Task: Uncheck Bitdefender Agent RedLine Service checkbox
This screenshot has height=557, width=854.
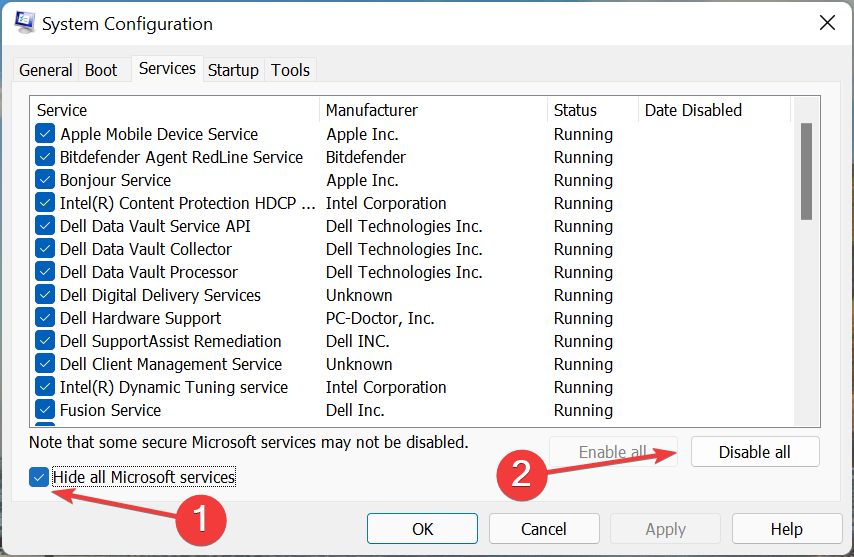Action: [x=45, y=157]
